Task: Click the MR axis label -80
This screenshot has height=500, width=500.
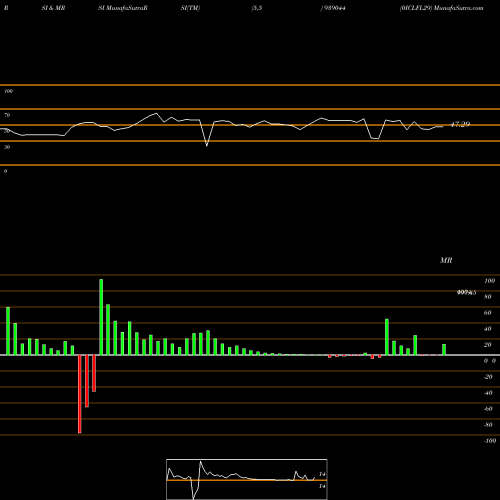Action: 488,425
